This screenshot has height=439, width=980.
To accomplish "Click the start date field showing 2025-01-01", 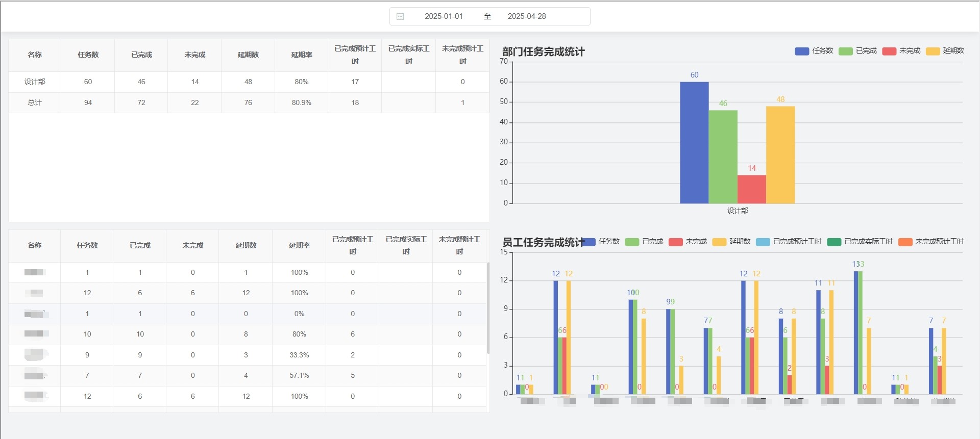I will (x=444, y=16).
